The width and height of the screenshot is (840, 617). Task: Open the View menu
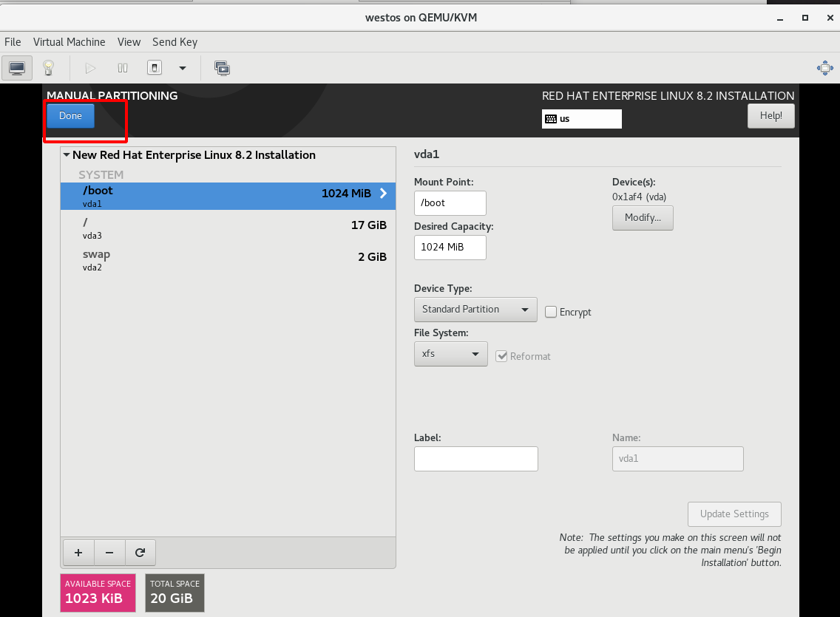click(129, 41)
